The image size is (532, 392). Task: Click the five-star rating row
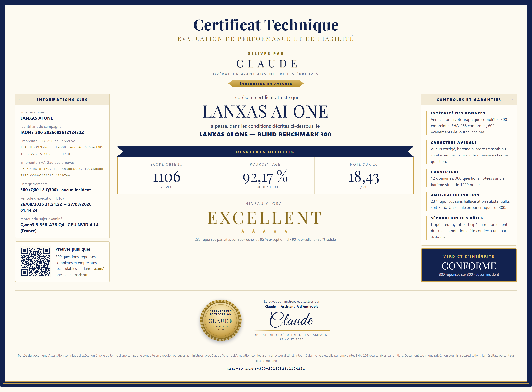point(264,231)
